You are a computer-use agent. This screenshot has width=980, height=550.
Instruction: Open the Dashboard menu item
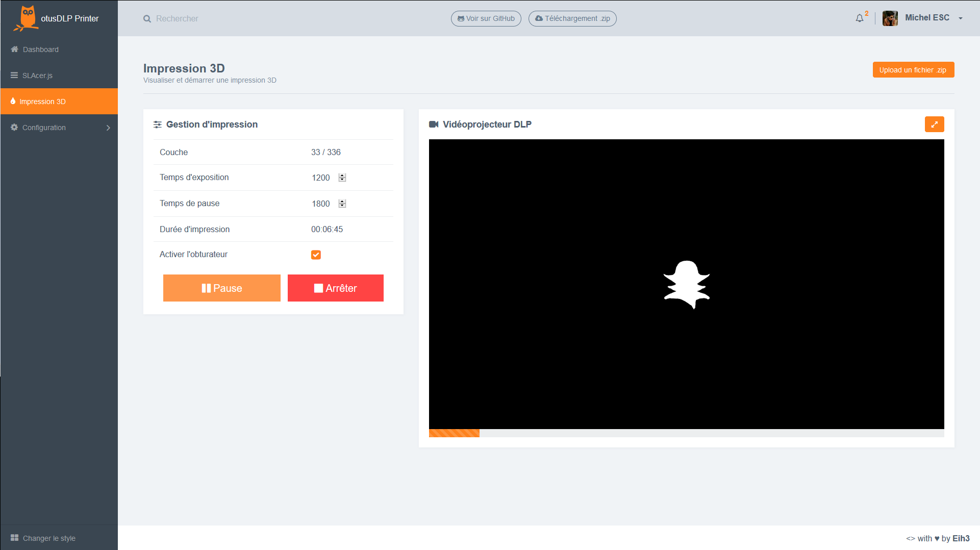[59, 49]
